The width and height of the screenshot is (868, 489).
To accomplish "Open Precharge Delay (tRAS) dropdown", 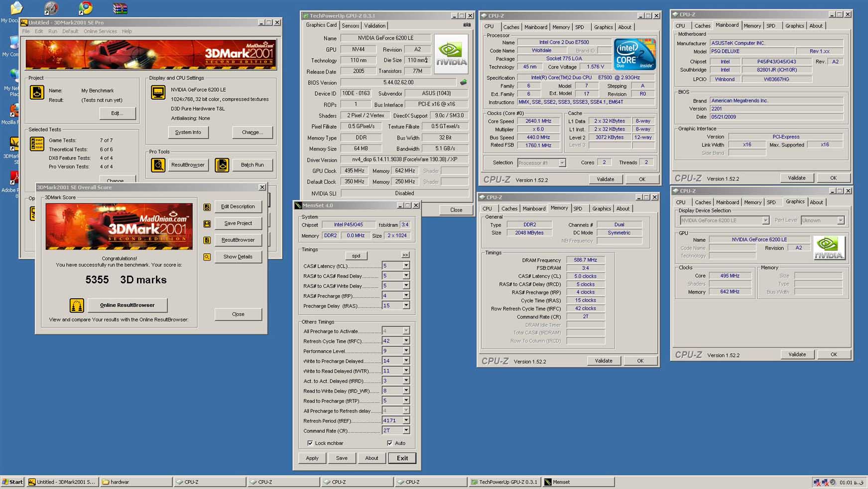I will click(406, 306).
